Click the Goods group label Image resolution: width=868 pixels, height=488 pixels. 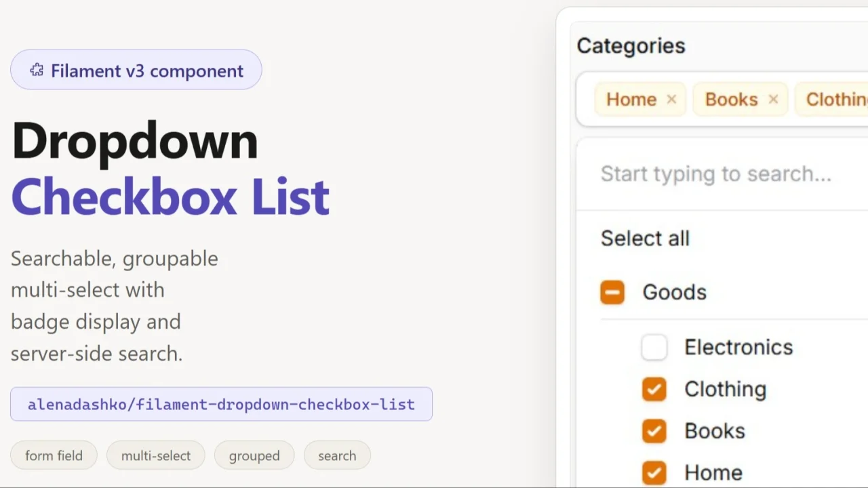coord(674,292)
